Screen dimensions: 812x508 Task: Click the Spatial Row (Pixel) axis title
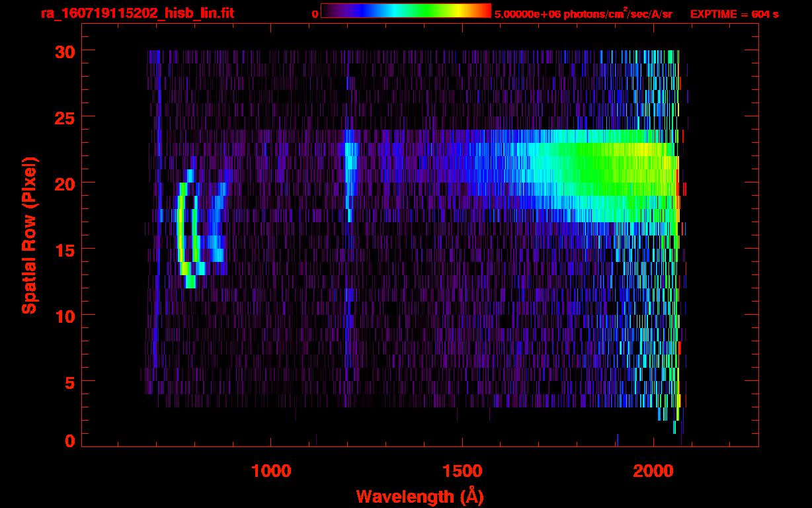[29, 235]
